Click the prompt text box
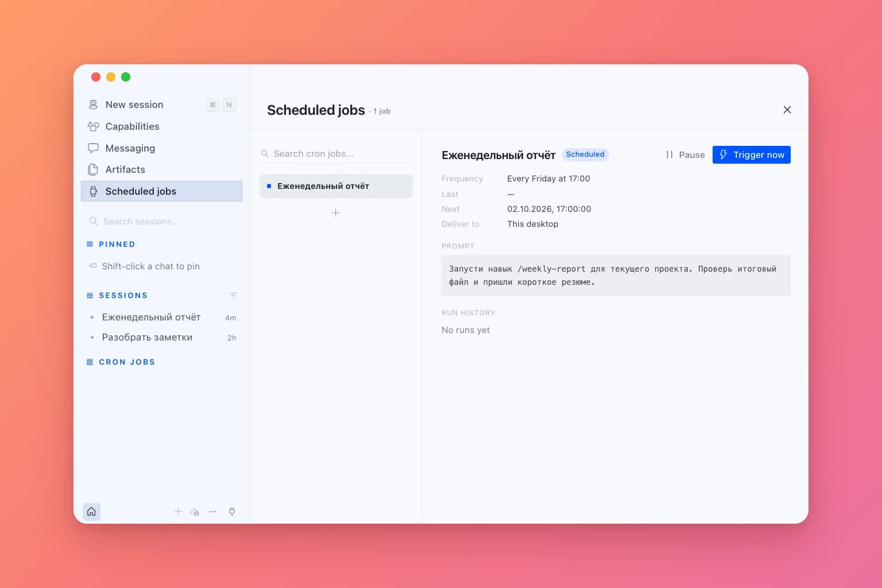The height and width of the screenshot is (588, 882). click(x=616, y=276)
